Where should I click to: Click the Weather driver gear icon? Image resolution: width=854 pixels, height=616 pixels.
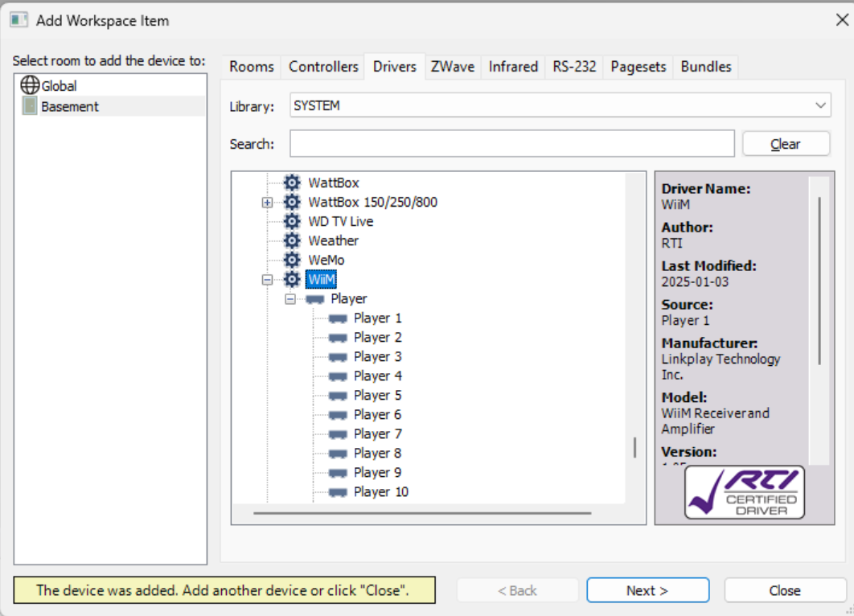pos(293,240)
